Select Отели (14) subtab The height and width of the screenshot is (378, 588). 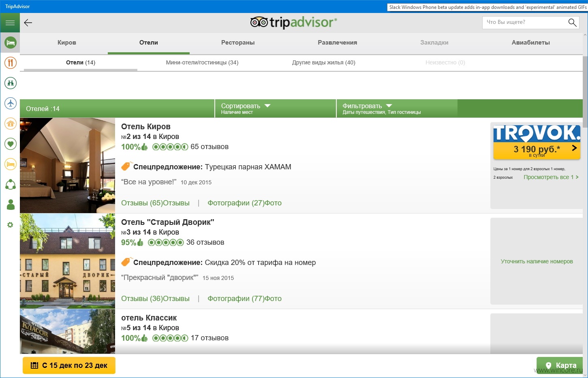click(x=81, y=62)
